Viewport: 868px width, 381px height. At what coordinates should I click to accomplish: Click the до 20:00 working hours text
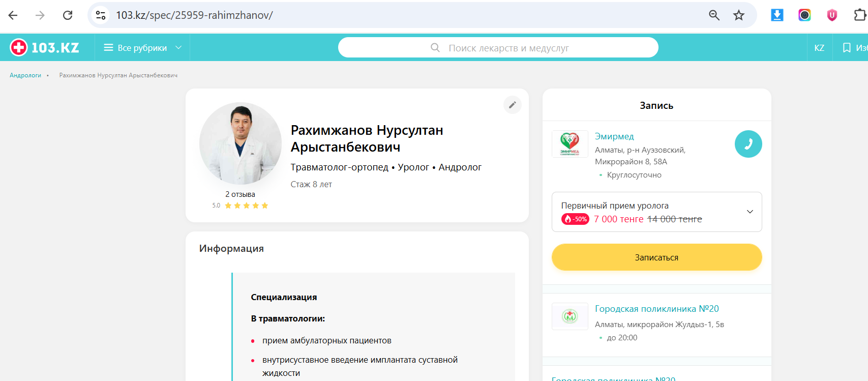(x=622, y=338)
